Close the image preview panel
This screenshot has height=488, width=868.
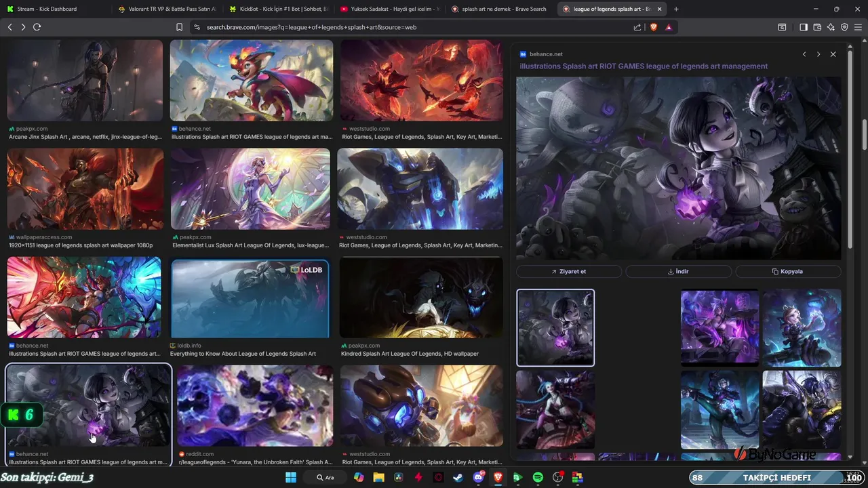pyautogui.click(x=833, y=54)
